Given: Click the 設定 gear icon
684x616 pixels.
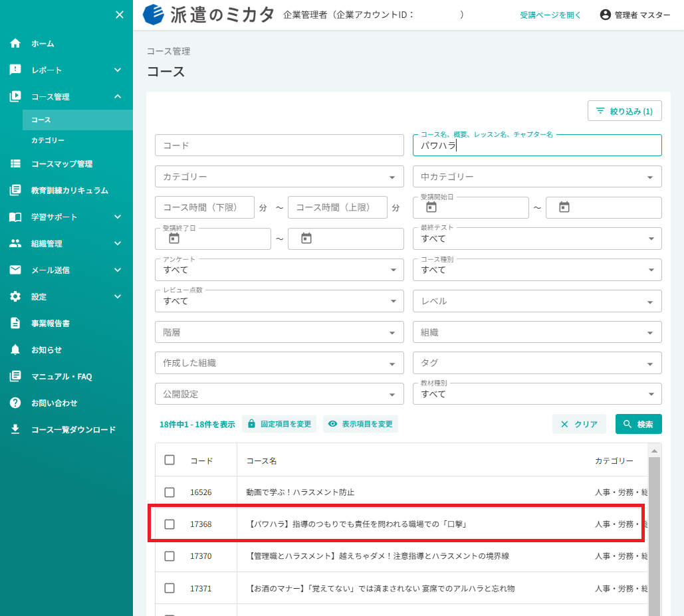Looking at the screenshot, I should click(x=15, y=296).
